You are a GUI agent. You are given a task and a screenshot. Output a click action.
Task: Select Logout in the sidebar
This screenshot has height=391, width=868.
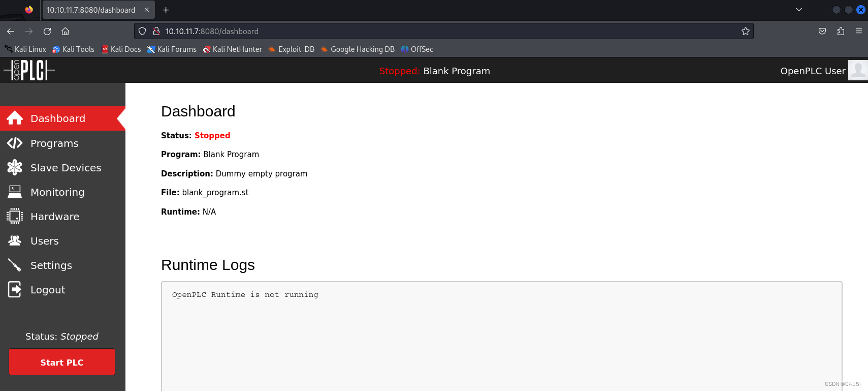[62, 289]
